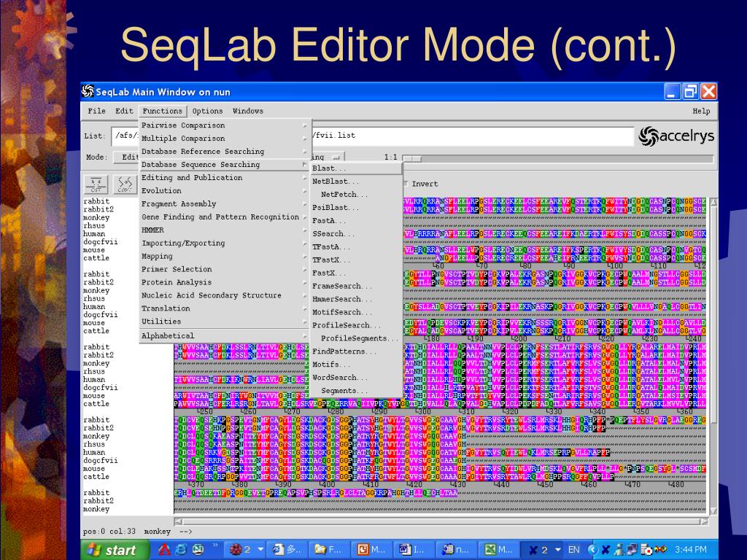Expand the Evolution submenu
Image resolution: width=747 pixels, height=560 pixels.
coord(225,190)
